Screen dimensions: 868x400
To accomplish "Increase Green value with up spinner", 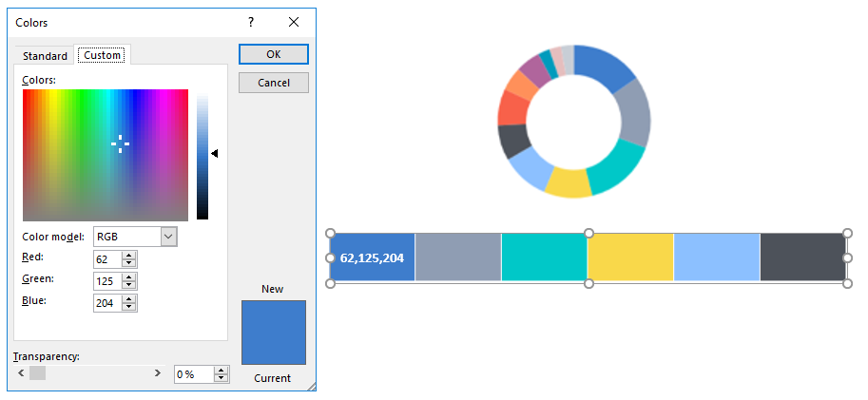I will coord(130,276).
